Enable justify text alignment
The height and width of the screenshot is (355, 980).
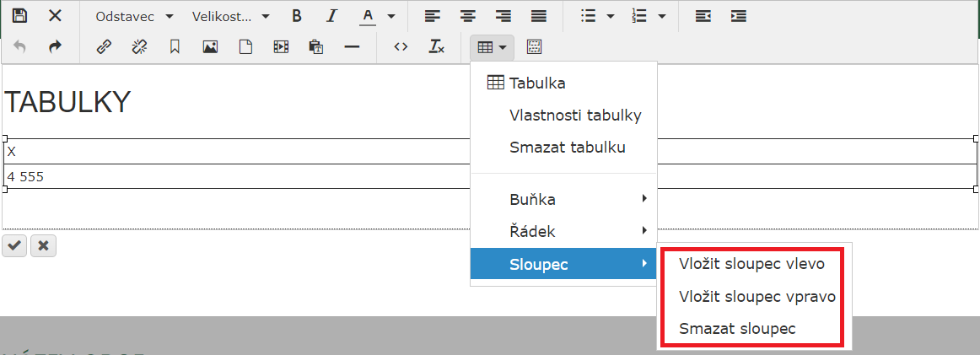538,16
